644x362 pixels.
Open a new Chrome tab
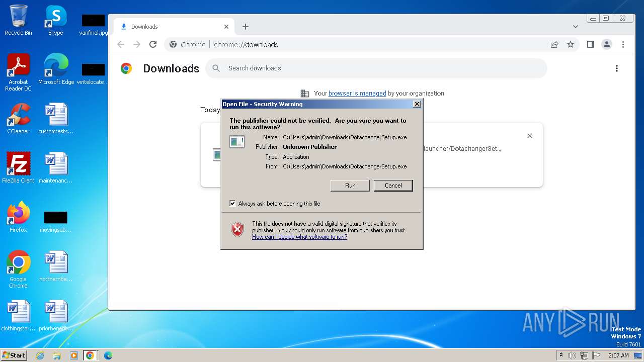coord(246,27)
